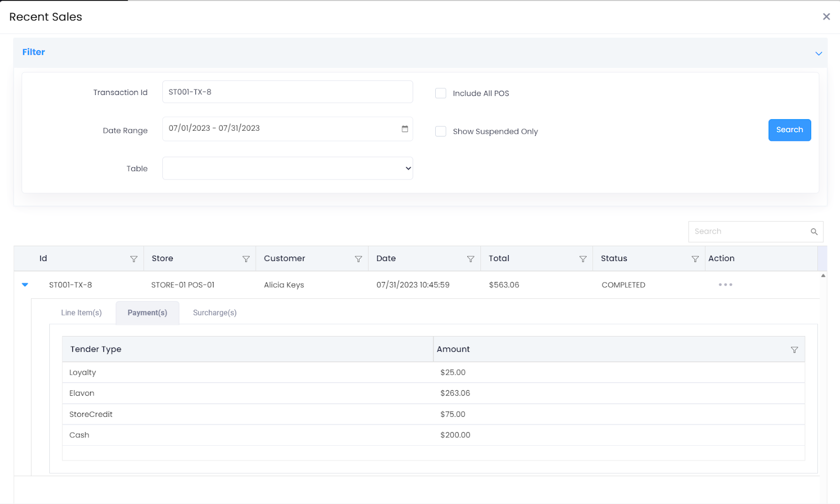Open the Status column filter icon
The width and height of the screenshot is (840, 504).
[x=695, y=259]
